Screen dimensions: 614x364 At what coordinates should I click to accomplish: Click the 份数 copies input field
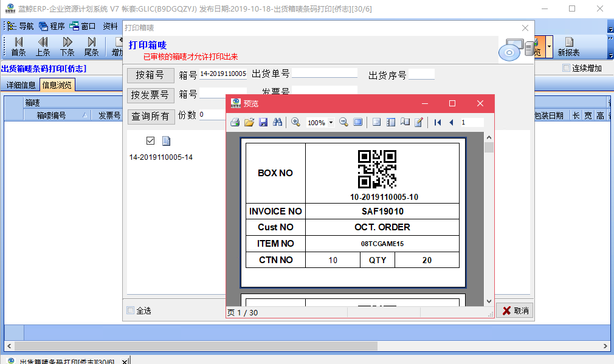point(212,115)
